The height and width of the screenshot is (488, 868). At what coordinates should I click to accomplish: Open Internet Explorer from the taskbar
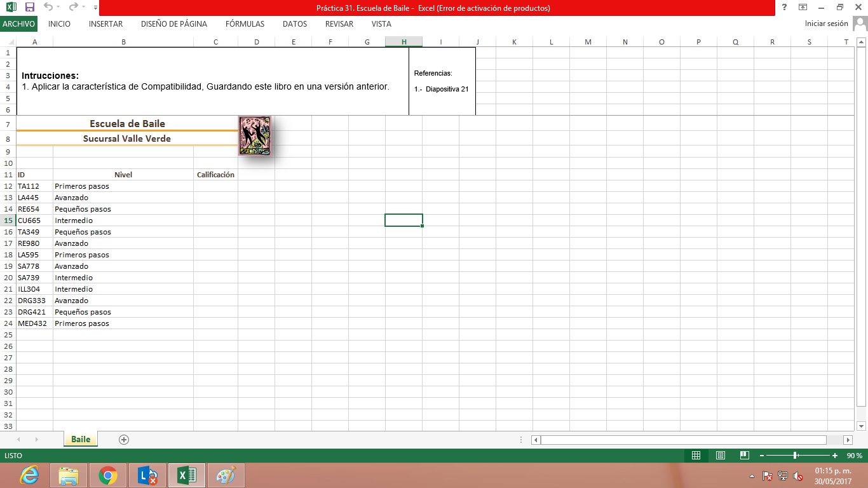coord(29,475)
